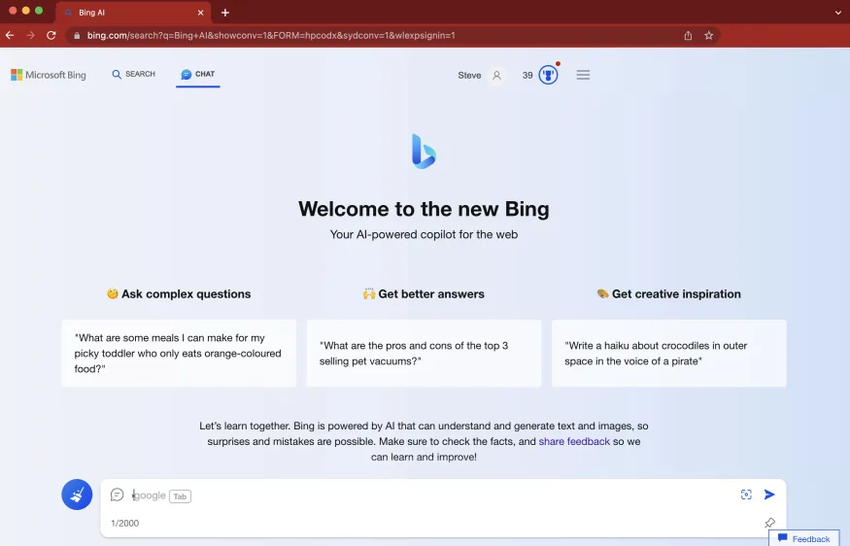Click the share feedback link
This screenshot has height=546, width=850.
click(574, 441)
